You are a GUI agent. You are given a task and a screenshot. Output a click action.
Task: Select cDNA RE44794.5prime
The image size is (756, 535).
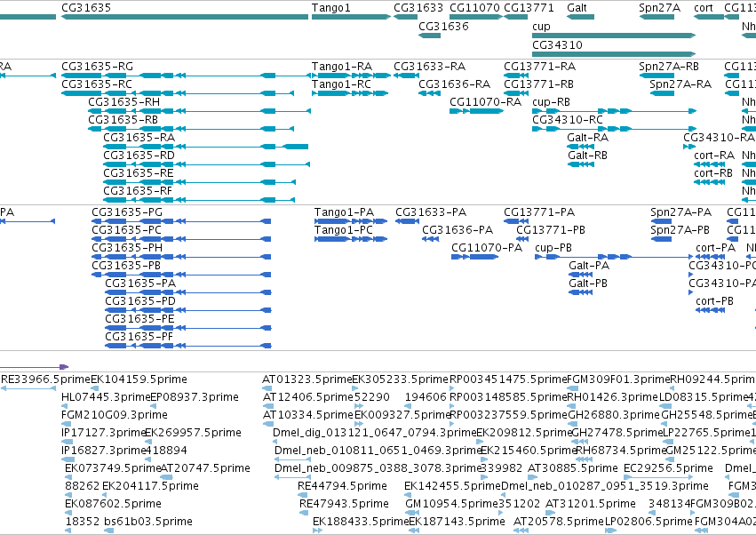click(x=342, y=486)
